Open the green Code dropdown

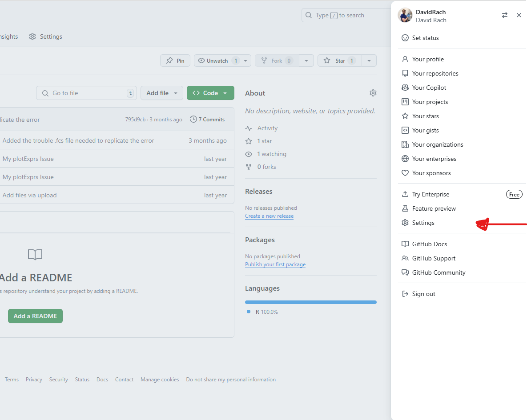coord(210,93)
